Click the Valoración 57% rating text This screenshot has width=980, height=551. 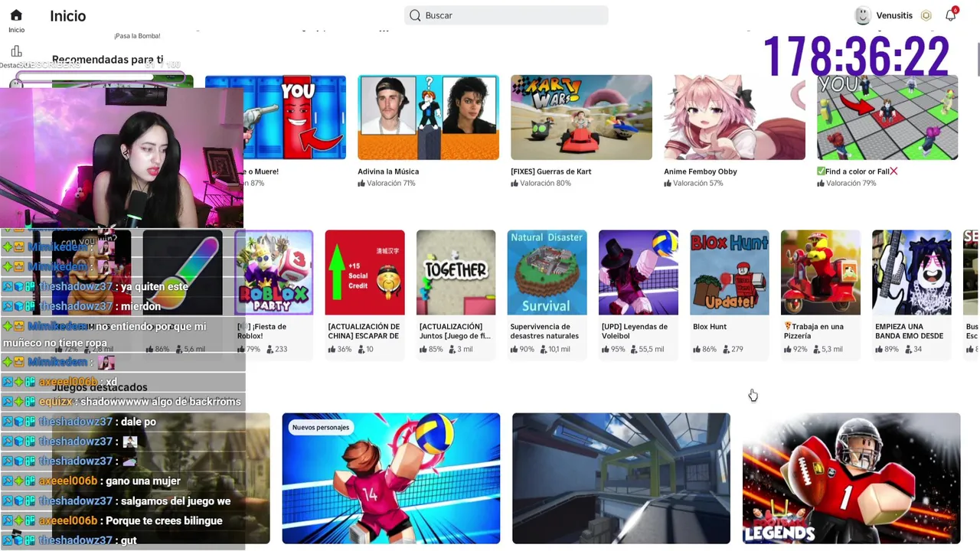coord(697,184)
